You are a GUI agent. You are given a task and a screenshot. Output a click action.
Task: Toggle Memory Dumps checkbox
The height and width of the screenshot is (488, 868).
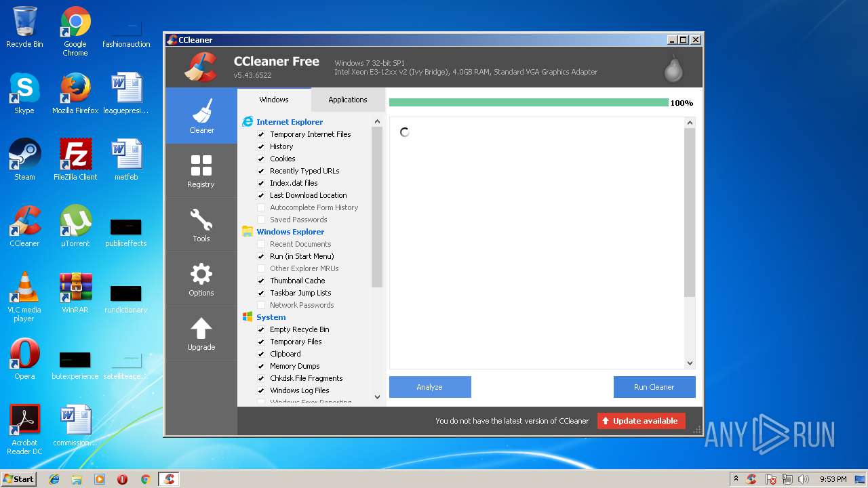(x=261, y=366)
